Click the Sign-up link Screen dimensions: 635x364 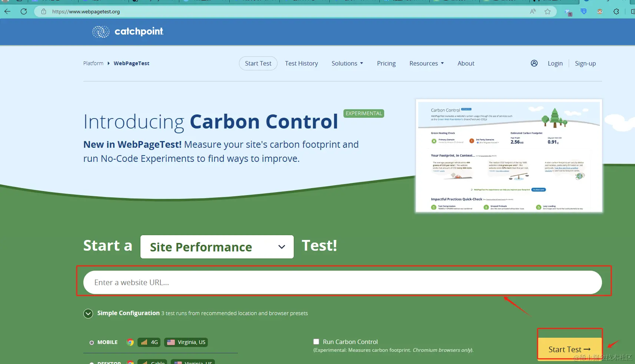point(585,63)
